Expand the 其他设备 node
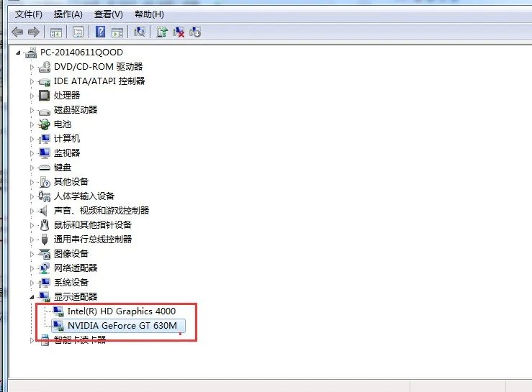 click(32, 182)
